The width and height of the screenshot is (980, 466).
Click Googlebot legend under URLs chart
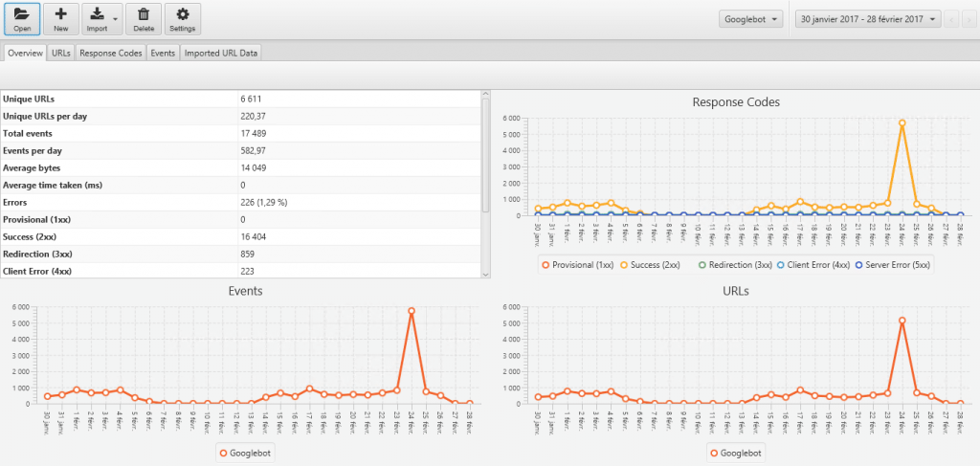pyautogui.click(x=736, y=453)
